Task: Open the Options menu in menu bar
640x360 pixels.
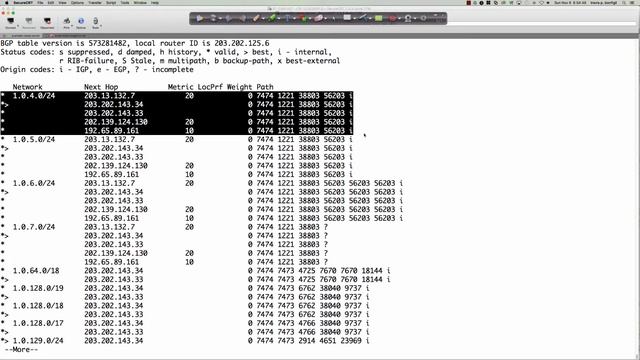Action: click(x=77, y=3)
